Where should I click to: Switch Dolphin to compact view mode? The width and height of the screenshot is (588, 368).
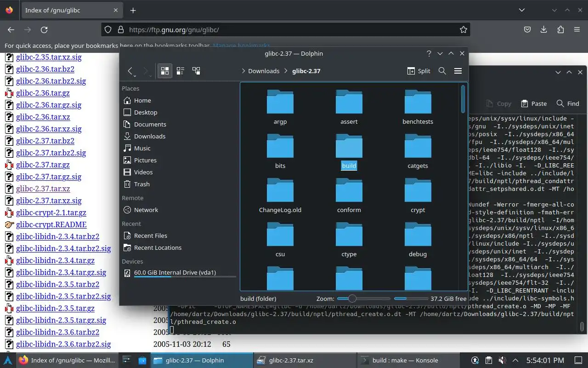pos(181,71)
